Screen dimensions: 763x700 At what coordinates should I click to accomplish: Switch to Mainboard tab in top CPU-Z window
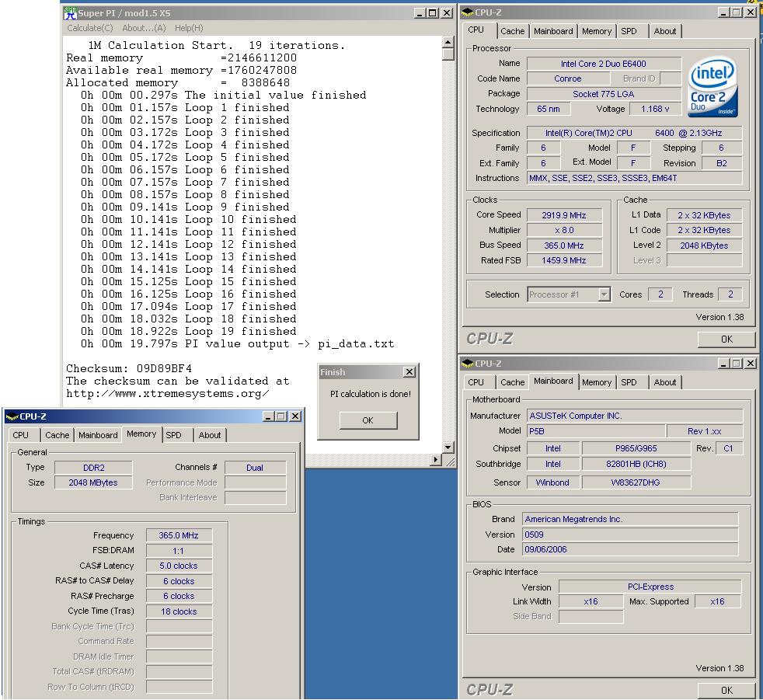click(x=553, y=31)
